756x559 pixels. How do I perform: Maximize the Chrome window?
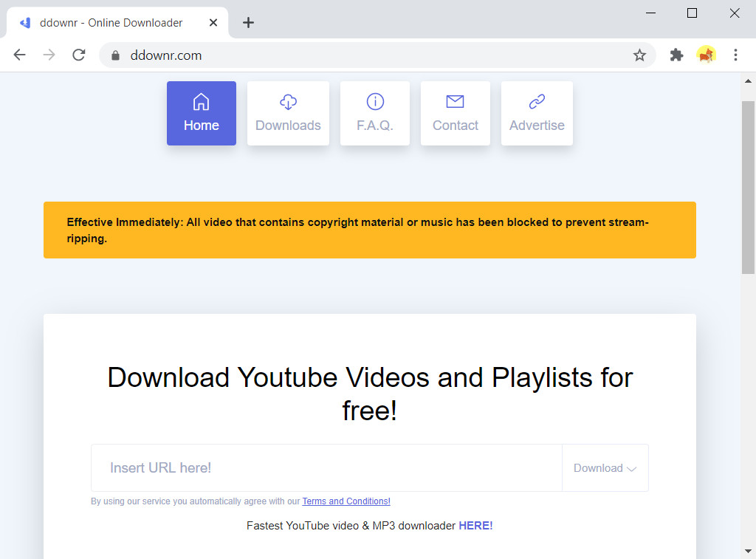point(692,13)
